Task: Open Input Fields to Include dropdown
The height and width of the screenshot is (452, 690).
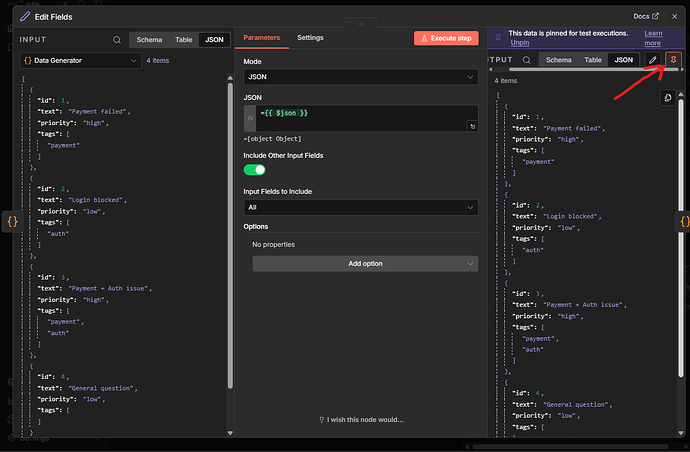Action: (x=360, y=208)
